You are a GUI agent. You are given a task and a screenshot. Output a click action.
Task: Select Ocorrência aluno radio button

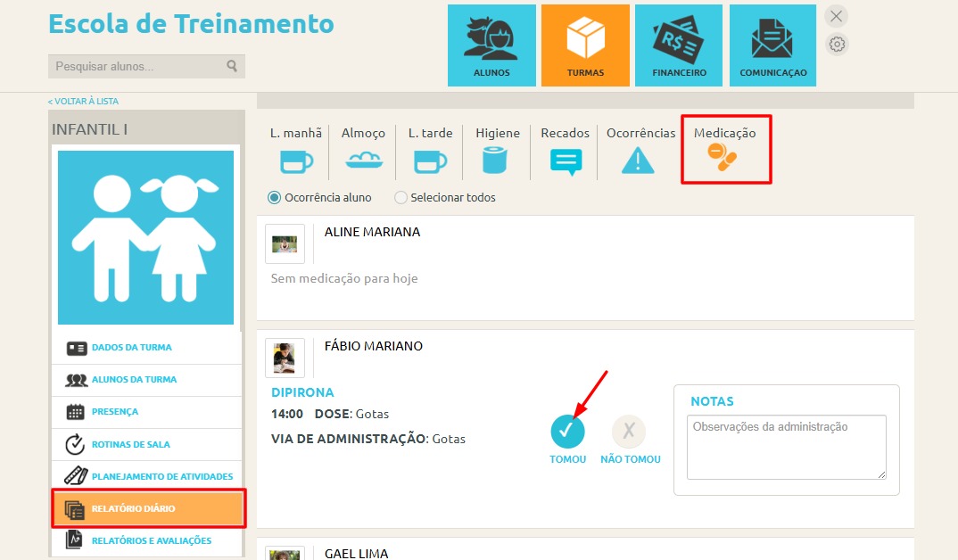click(x=275, y=197)
